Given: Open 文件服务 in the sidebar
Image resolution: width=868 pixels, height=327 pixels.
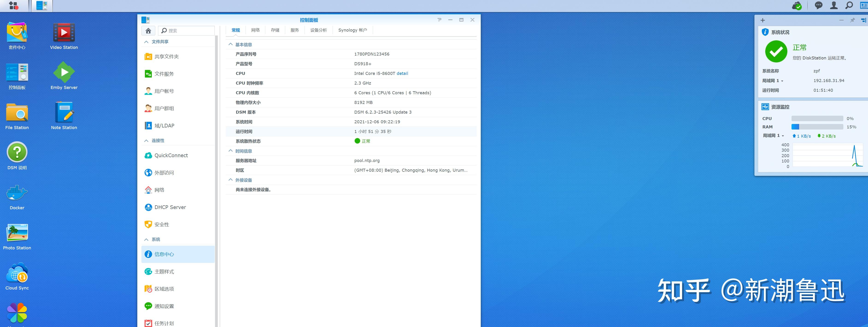Looking at the screenshot, I should (178, 74).
